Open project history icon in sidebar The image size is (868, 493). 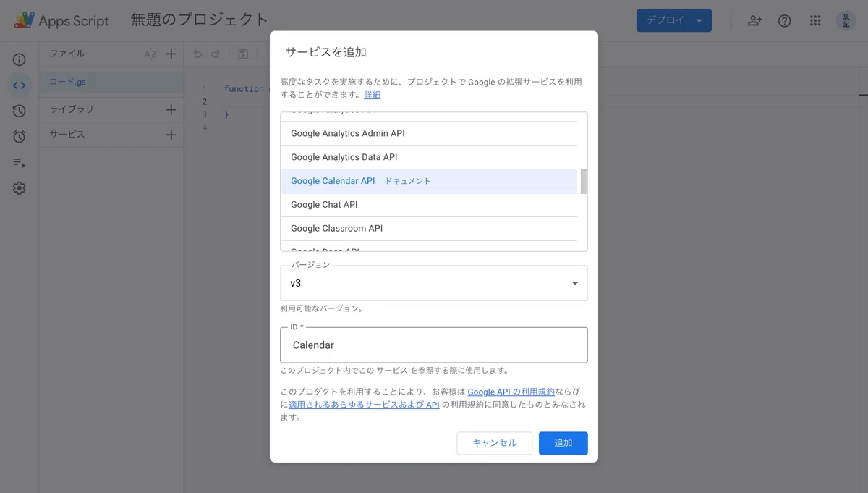[20, 111]
